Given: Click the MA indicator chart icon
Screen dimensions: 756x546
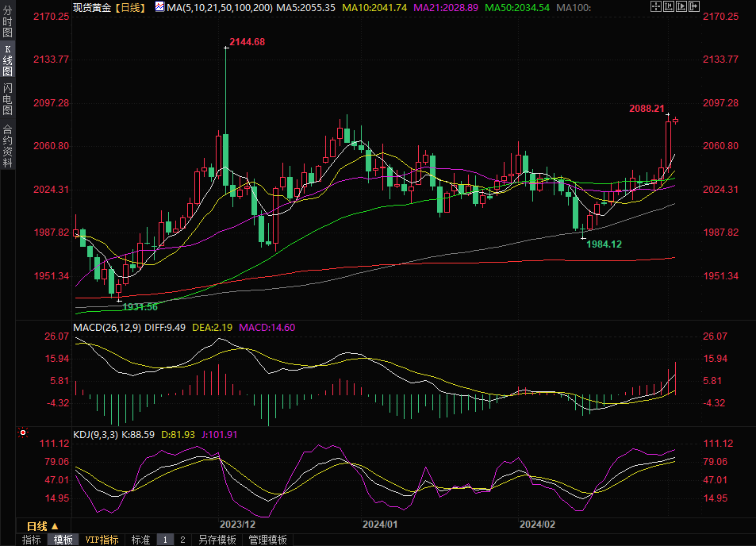Looking at the screenshot, I should coord(159,7).
